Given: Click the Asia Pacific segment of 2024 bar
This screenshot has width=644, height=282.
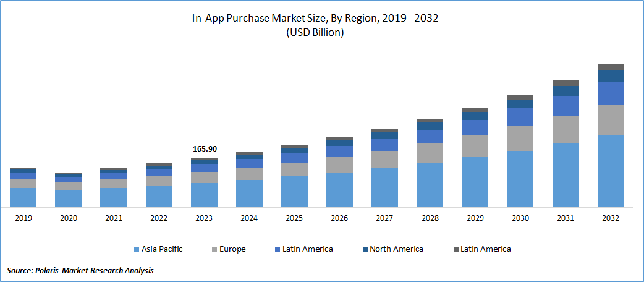Looking at the screenshot, I should [x=249, y=194].
